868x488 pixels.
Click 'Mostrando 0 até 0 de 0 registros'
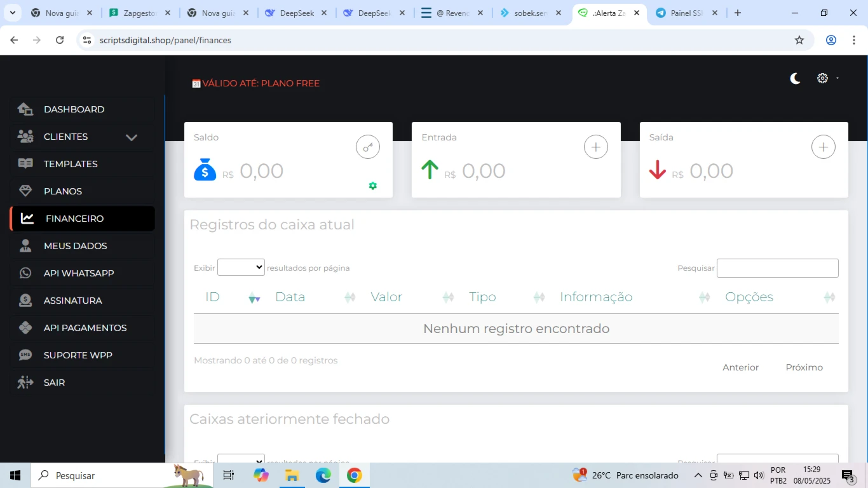pyautogui.click(x=266, y=360)
